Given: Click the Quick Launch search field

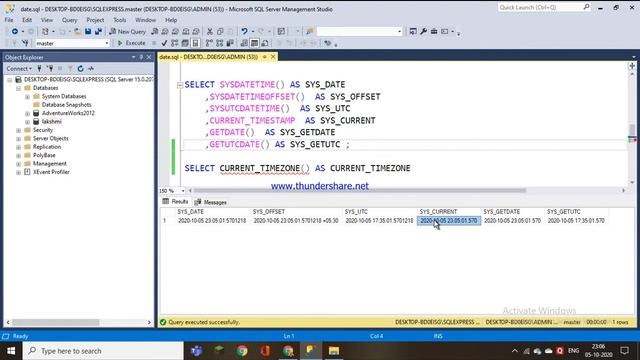Looking at the screenshot, I should pos(544,7).
